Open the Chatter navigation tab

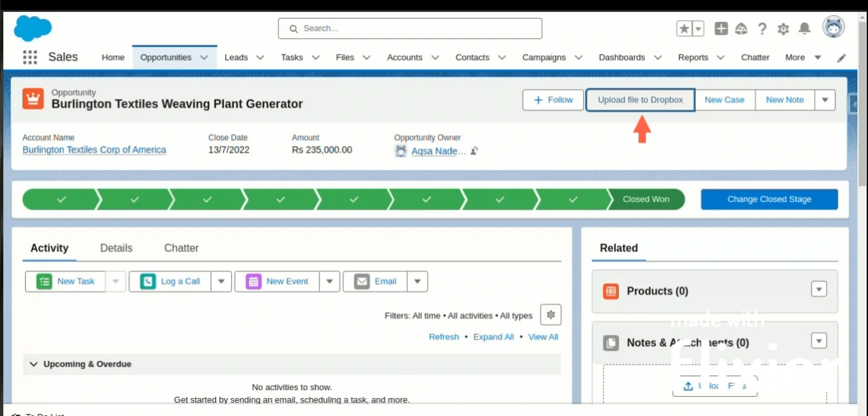[755, 57]
